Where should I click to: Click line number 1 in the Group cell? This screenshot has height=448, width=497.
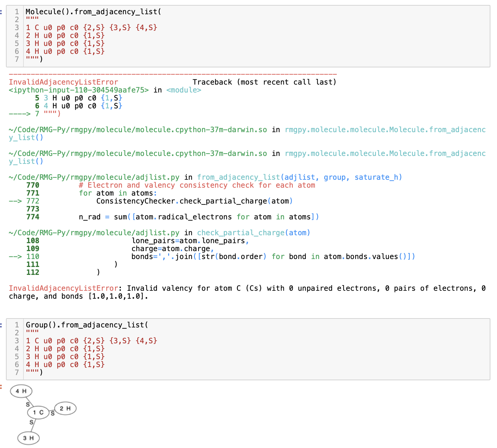point(17,325)
